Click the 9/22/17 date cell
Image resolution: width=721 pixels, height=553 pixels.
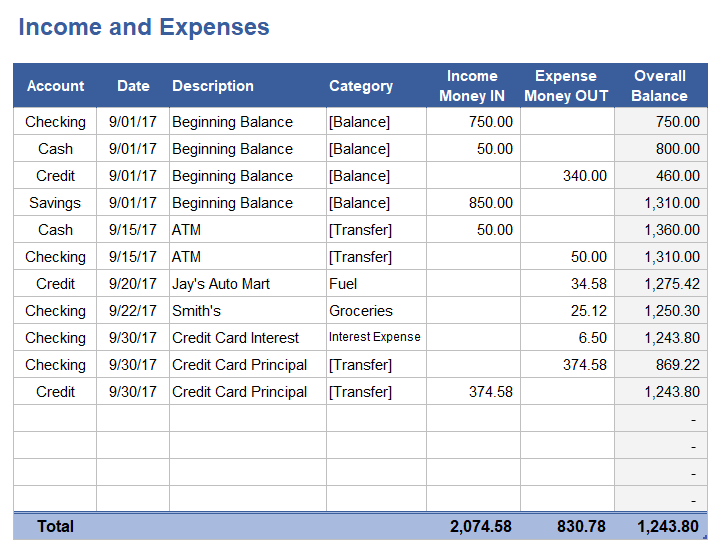pyautogui.click(x=133, y=311)
